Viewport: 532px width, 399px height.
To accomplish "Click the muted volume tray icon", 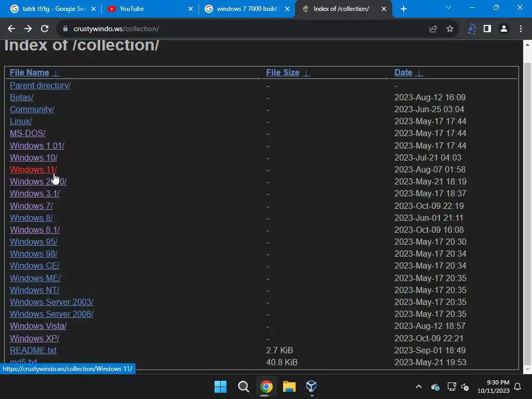I will 465,387.
